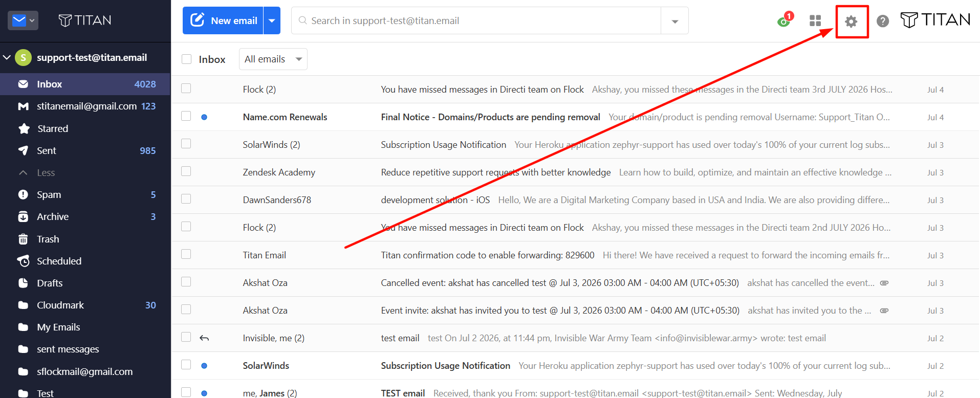Click the Trash bin icon
The width and height of the screenshot is (980, 398).
pyautogui.click(x=24, y=239)
